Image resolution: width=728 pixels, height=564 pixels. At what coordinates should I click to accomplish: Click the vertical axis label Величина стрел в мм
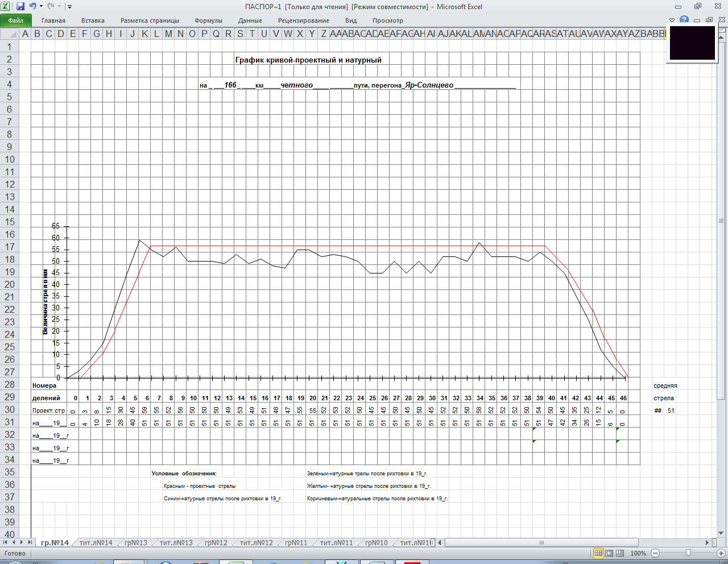click(x=45, y=301)
